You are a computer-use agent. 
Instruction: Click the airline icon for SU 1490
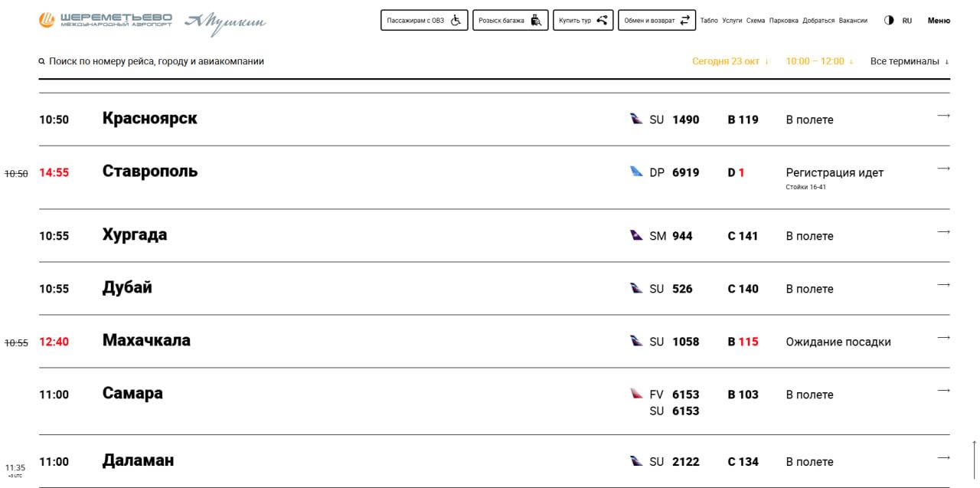coord(636,119)
